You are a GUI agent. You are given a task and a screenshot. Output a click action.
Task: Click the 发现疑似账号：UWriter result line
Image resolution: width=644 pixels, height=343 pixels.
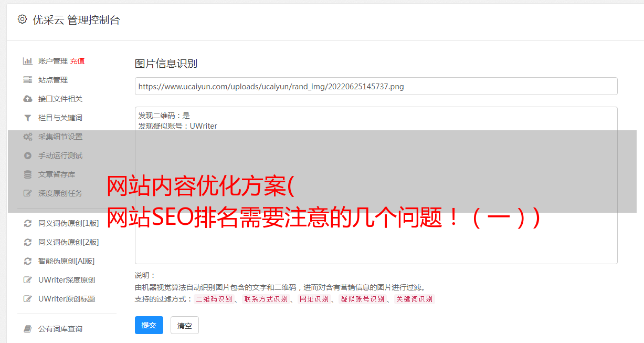178,126
